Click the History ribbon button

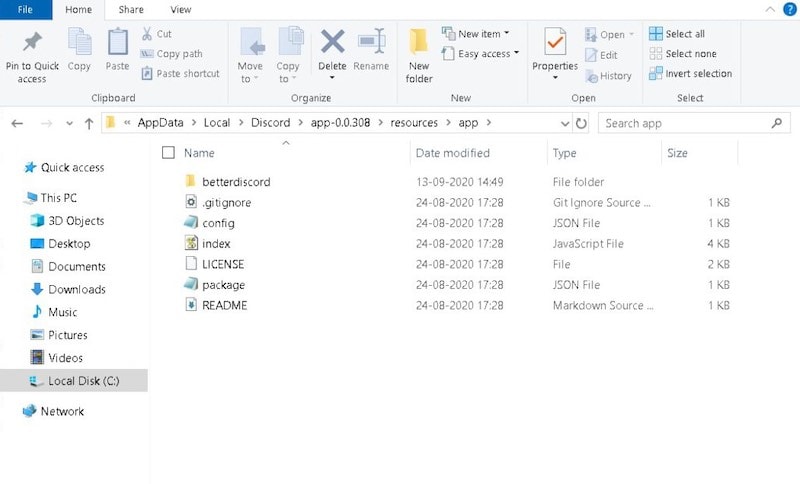click(608, 75)
